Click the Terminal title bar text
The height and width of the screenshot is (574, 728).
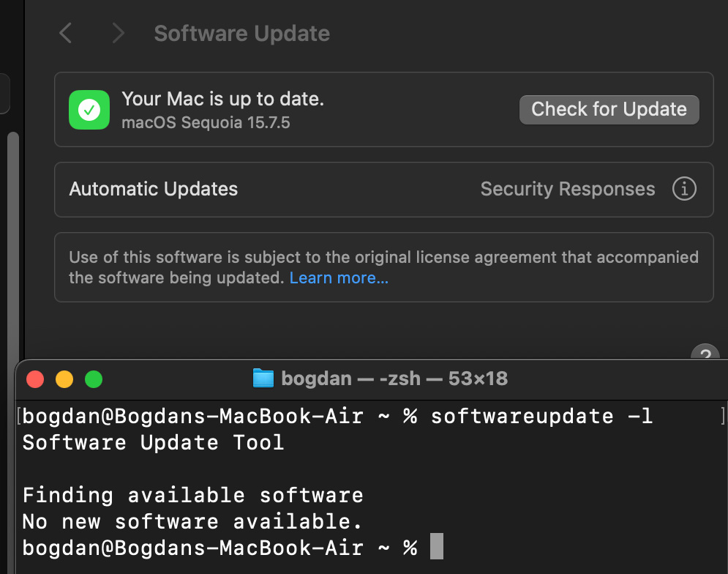394,379
